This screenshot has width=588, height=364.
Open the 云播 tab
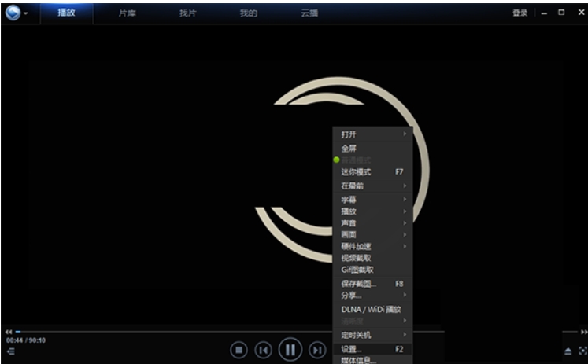click(x=309, y=13)
